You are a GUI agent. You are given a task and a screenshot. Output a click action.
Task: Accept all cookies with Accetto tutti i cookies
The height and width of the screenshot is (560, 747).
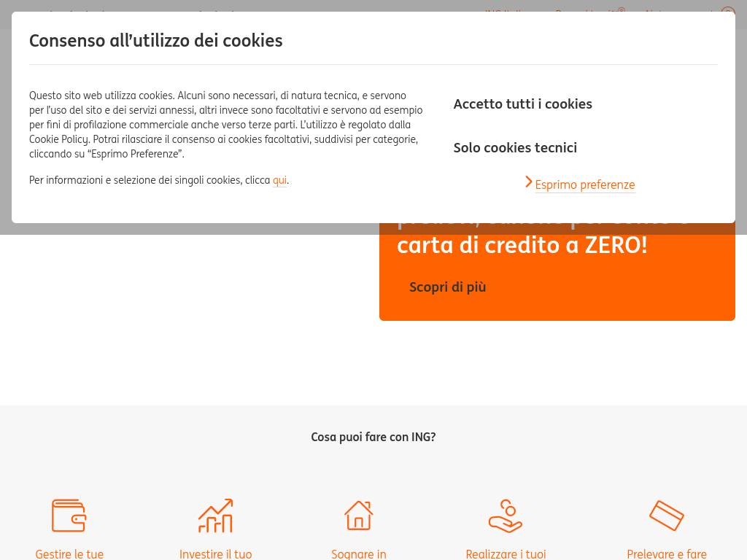tap(522, 104)
